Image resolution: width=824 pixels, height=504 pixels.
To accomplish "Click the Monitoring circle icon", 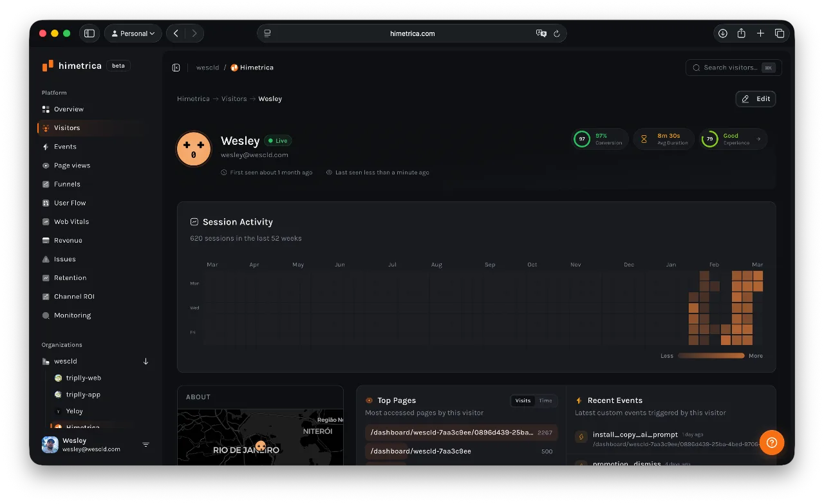I will [46, 315].
